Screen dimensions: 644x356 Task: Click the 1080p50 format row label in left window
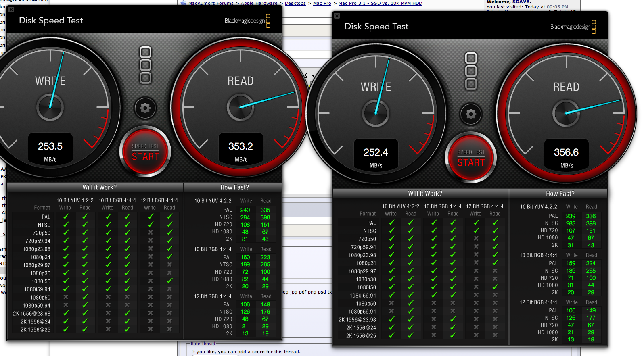40,298
